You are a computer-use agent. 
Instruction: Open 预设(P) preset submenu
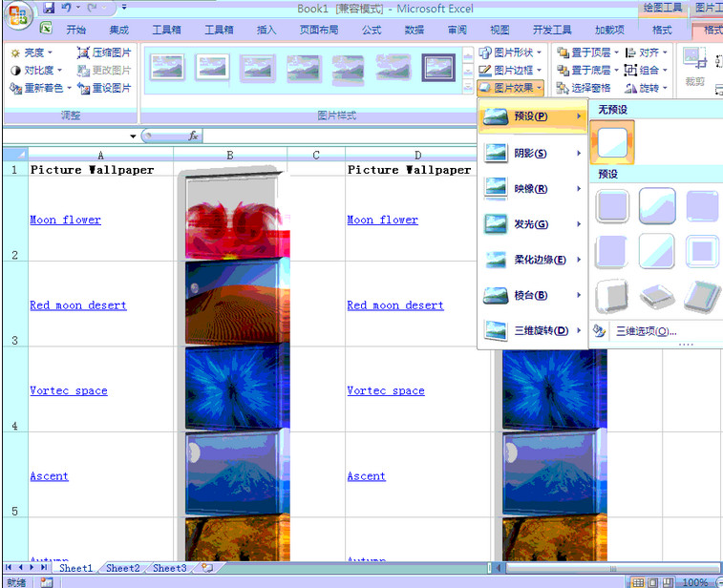(x=533, y=116)
